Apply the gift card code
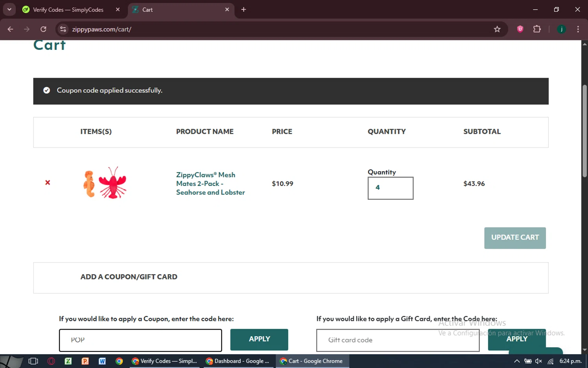Screen dimensions: 588x368 tap(517, 339)
